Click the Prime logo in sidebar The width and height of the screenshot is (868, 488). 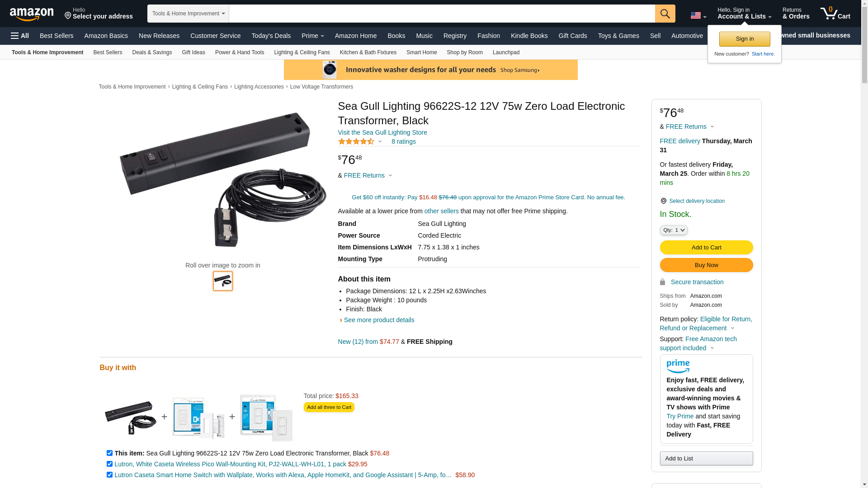pyautogui.click(x=678, y=366)
